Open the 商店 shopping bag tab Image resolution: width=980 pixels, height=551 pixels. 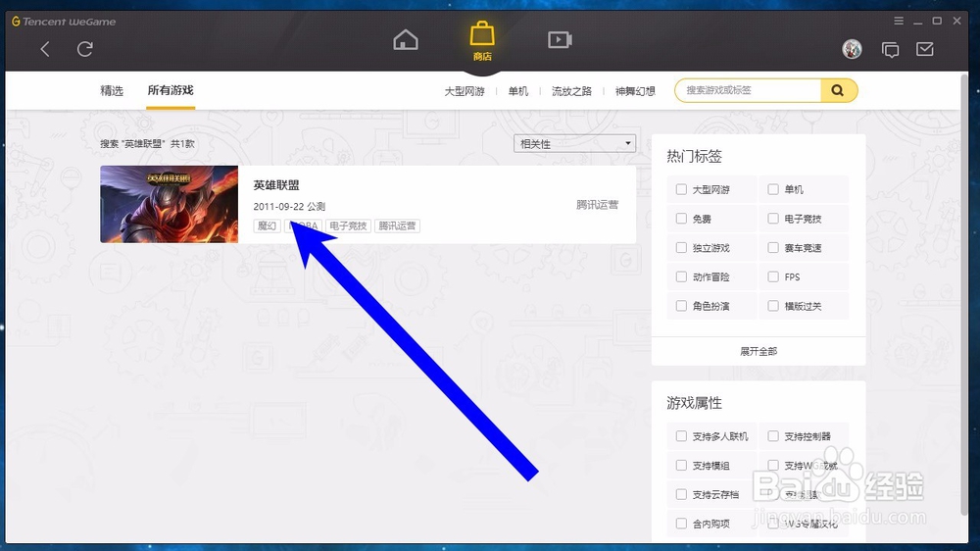pos(482,41)
